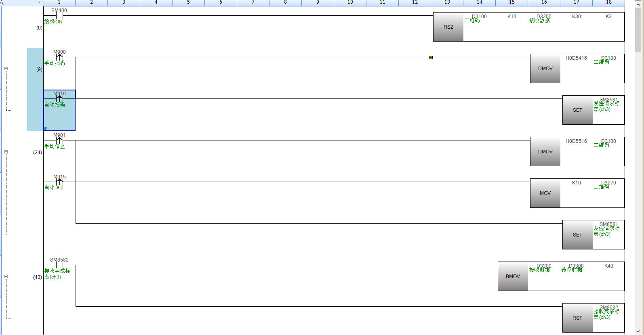The height and width of the screenshot is (335, 644).
Task: Click the M910 auto-scan pulse contact
Action: click(59, 99)
